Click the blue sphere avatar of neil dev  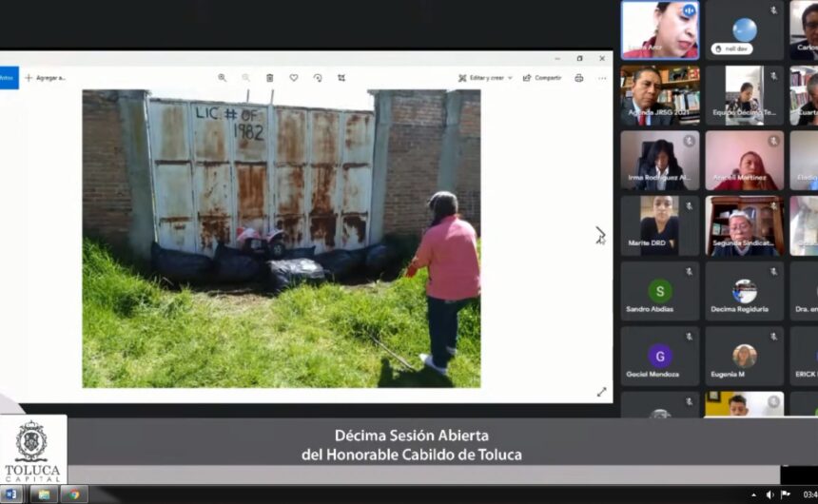(745, 29)
